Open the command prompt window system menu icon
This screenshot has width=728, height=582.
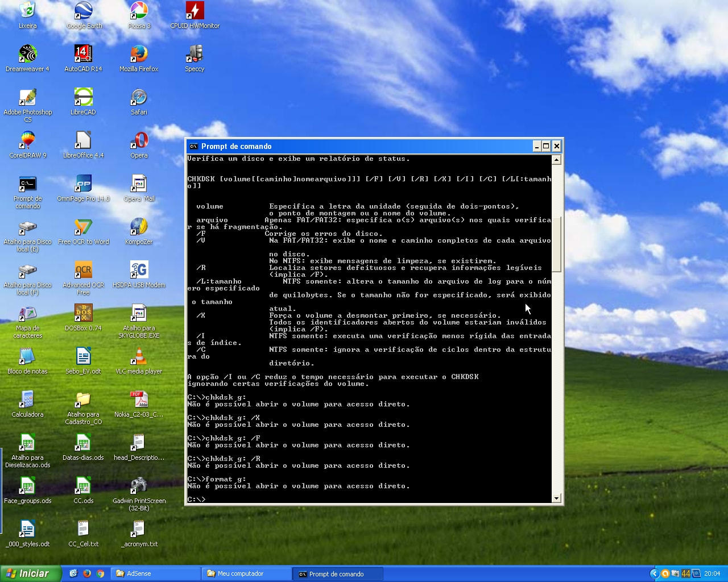coord(193,146)
